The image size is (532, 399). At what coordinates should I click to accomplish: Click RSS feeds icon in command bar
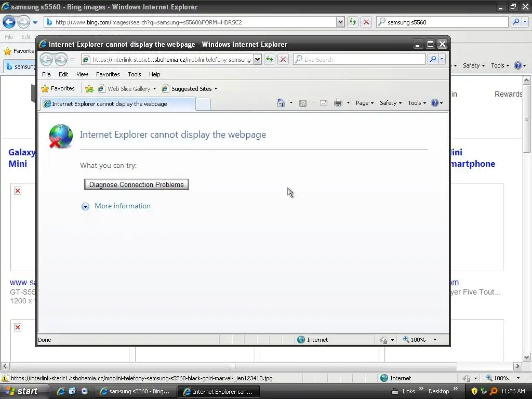pyautogui.click(x=303, y=103)
